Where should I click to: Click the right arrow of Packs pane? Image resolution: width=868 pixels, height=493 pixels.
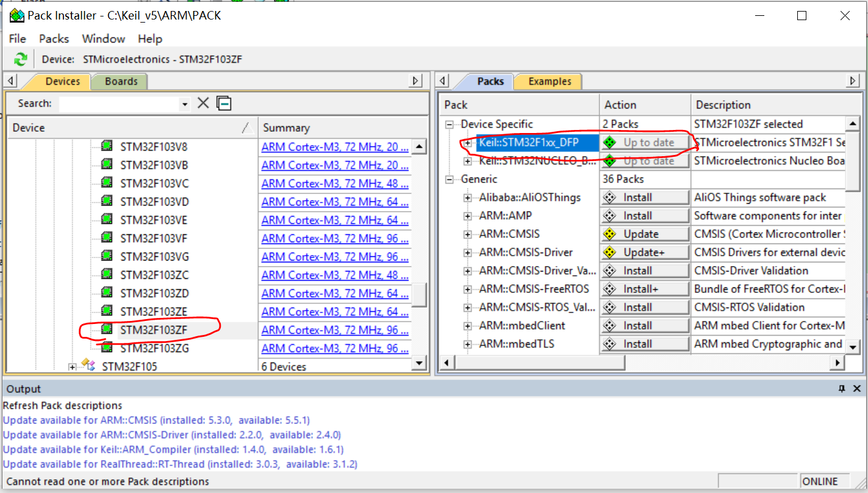(x=853, y=81)
